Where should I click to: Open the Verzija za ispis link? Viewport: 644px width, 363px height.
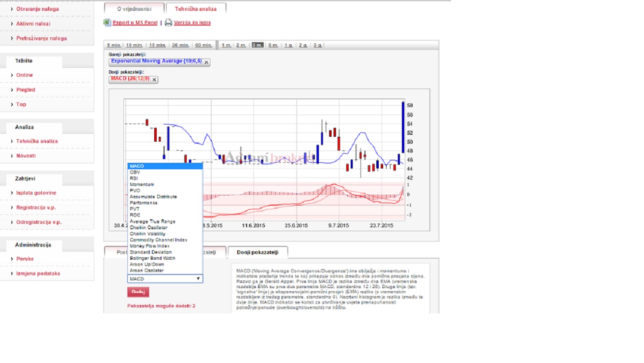(192, 23)
